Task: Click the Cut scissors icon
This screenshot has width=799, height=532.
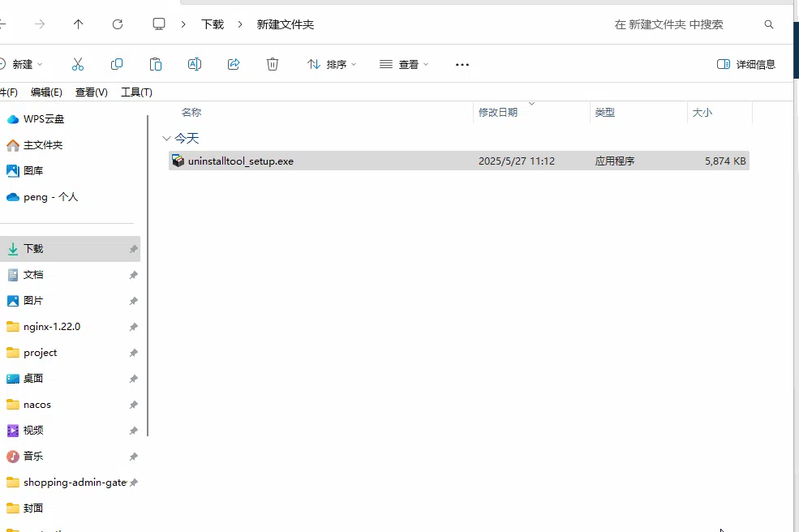Action: coord(78,64)
